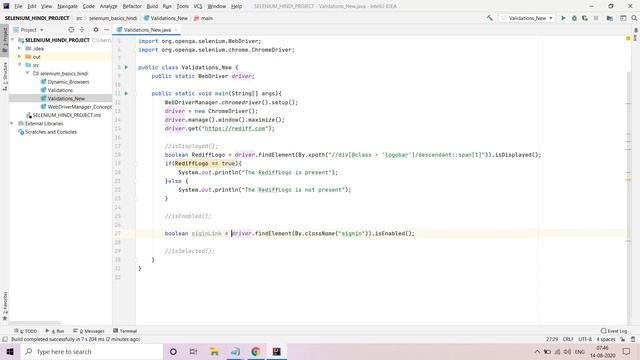Open Google Chrome from the taskbar

(x=256, y=351)
